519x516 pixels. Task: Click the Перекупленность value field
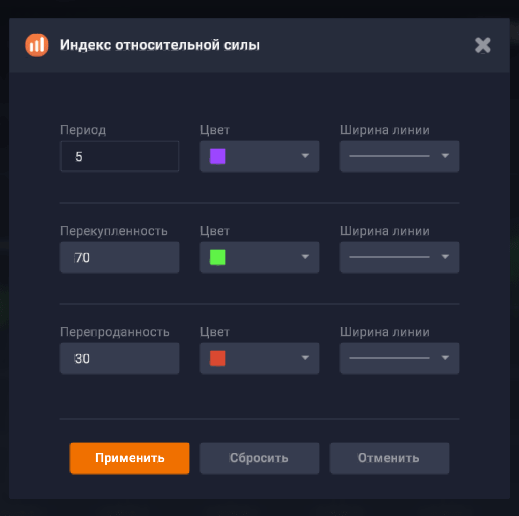pos(120,258)
